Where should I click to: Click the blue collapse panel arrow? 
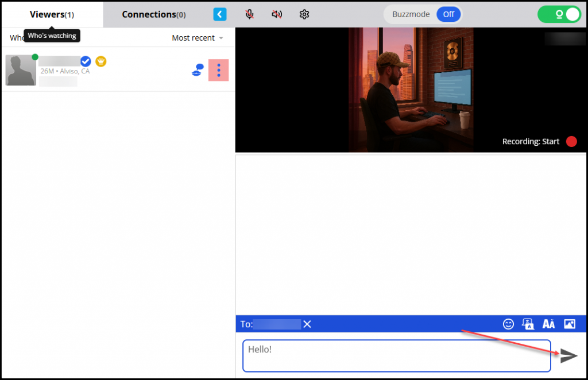pos(220,14)
